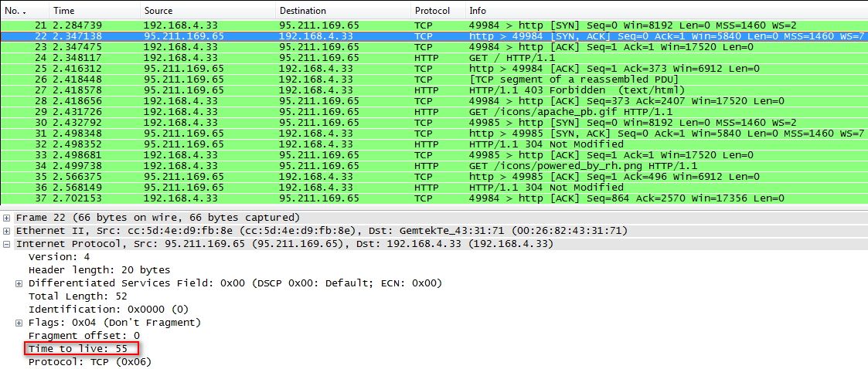This screenshot has height=369, width=868.
Task: Expand Differentiated Services Field entry
Action: pos(20,283)
